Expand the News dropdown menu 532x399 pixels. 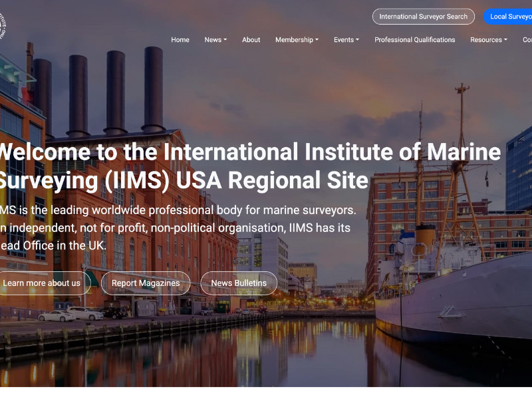(215, 40)
